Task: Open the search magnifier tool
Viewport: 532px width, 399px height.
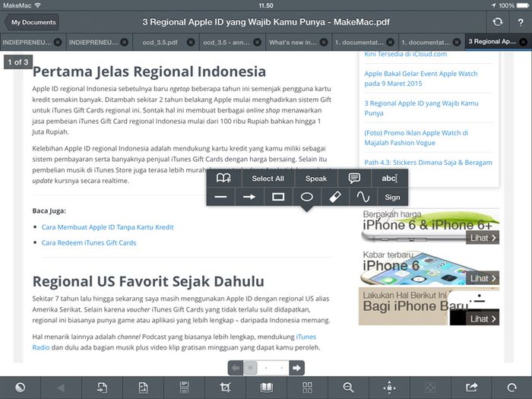Action: coord(348,388)
